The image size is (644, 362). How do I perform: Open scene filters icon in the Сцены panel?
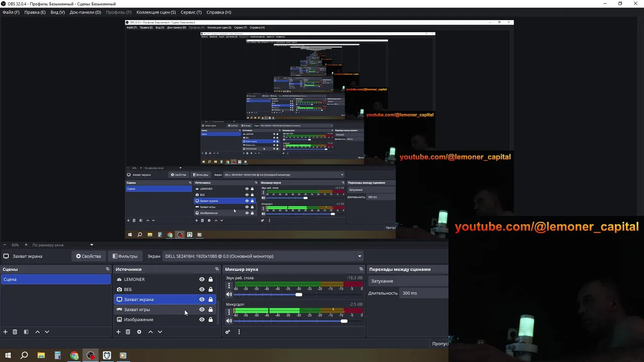point(26,332)
